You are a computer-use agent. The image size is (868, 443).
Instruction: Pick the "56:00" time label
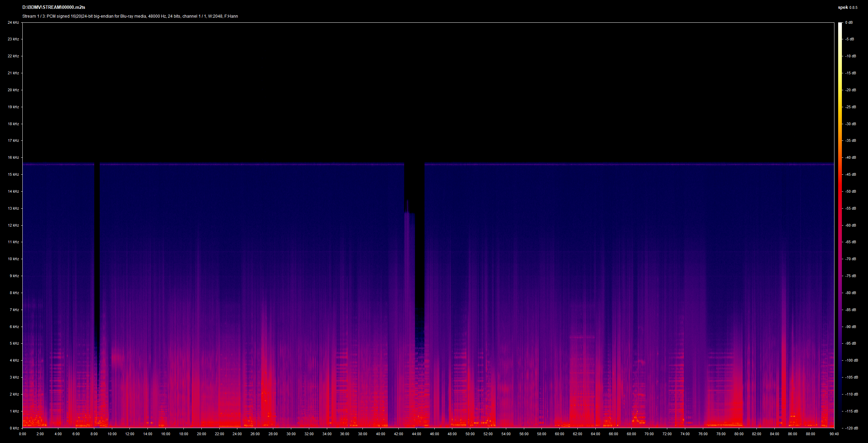pos(524,434)
